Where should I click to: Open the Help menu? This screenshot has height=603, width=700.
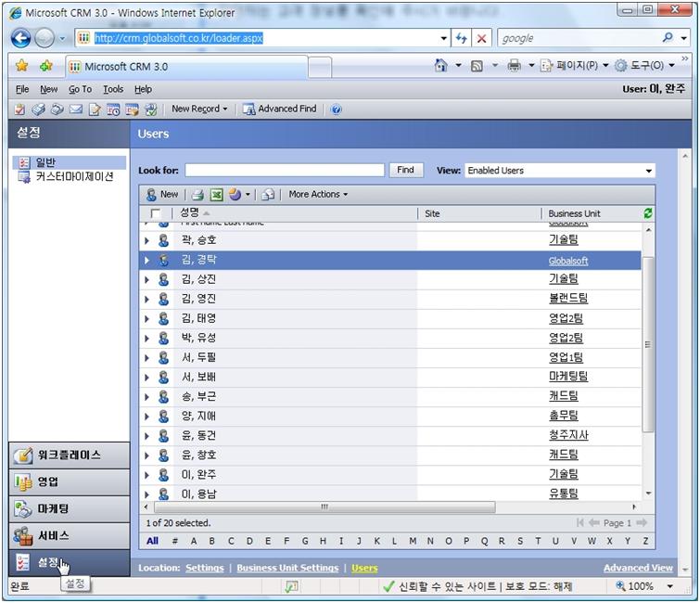144,89
